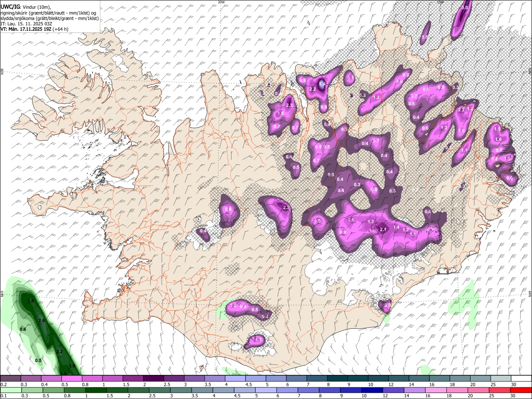Click the '0.1' label starting the rain legend

point(4,396)
